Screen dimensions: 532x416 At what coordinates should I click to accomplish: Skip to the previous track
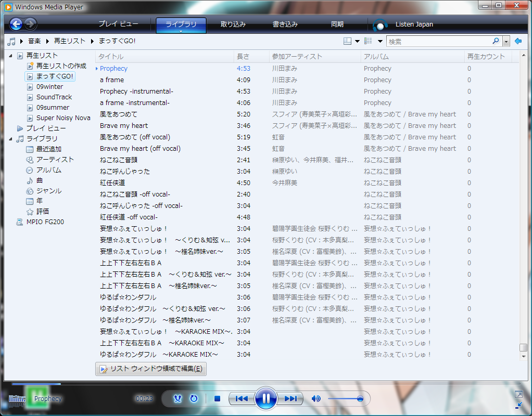pyautogui.click(x=242, y=399)
